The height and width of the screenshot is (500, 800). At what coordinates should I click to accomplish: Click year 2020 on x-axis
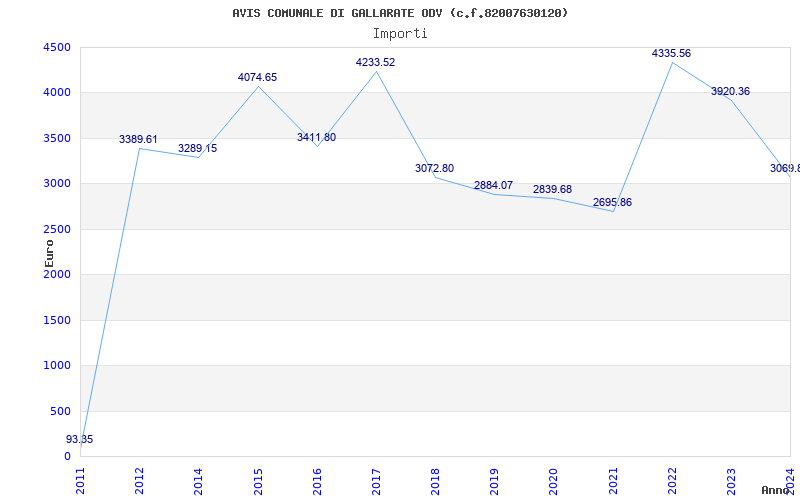554,481
